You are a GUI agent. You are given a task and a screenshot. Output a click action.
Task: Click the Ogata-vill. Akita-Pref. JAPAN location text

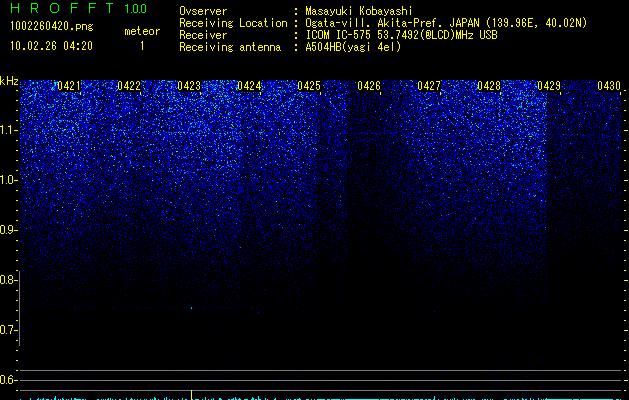[x=446, y=23]
